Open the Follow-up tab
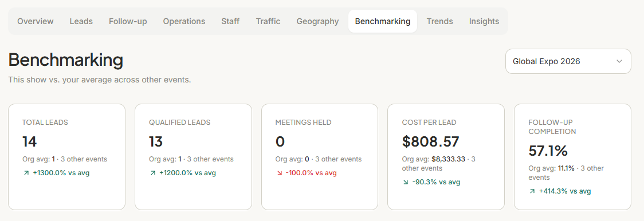The image size is (644, 221). click(x=128, y=21)
